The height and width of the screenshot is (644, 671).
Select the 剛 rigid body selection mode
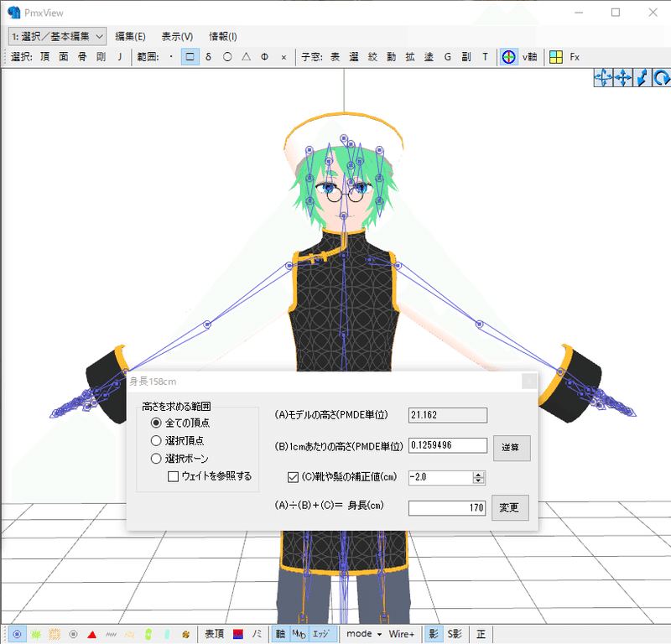click(x=101, y=57)
